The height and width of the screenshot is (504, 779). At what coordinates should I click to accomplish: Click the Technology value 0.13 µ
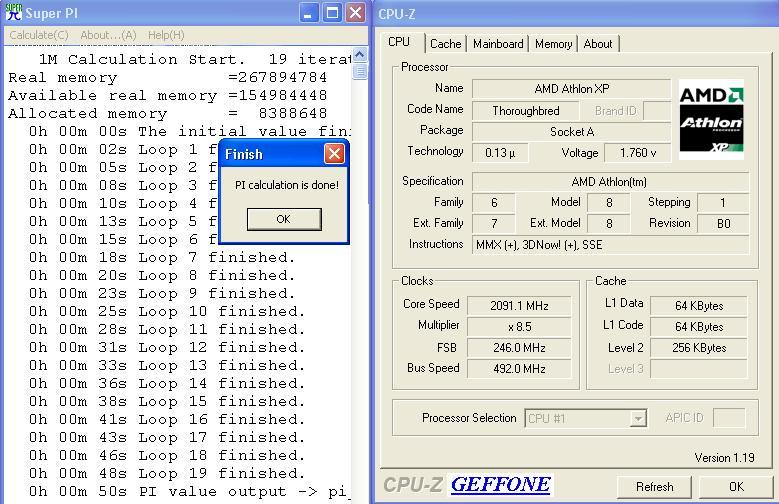coord(500,153)
